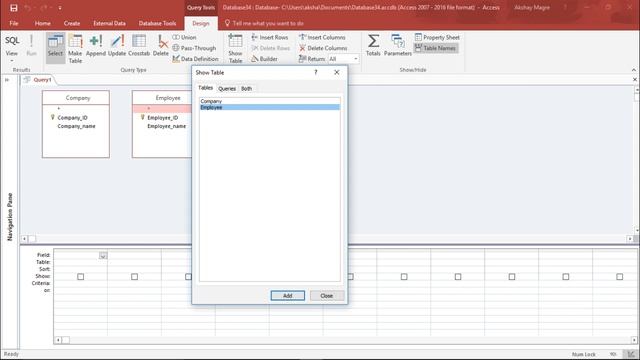Choose the Append query type
The image size is (640, 360).
pyautogui.click(x=96, y=45)
